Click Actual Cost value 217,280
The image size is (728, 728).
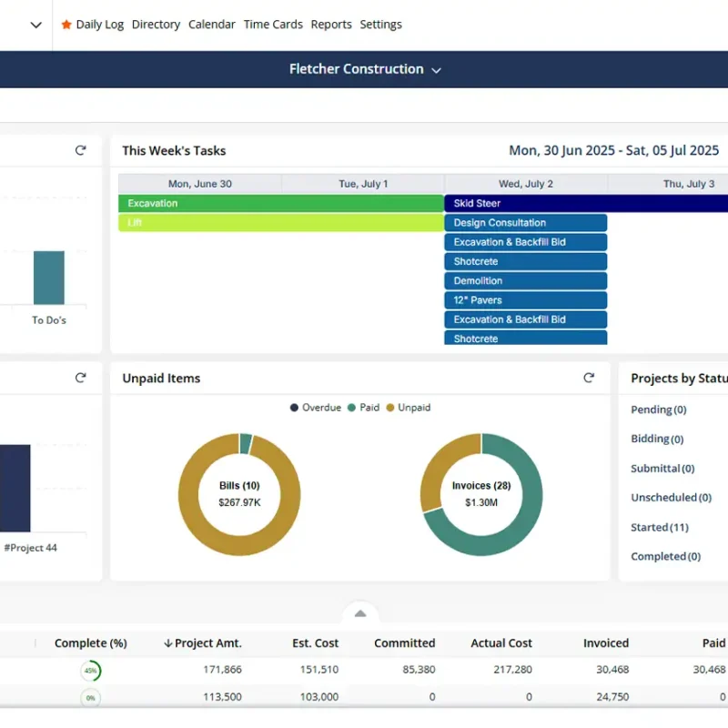tap(512, 670)
